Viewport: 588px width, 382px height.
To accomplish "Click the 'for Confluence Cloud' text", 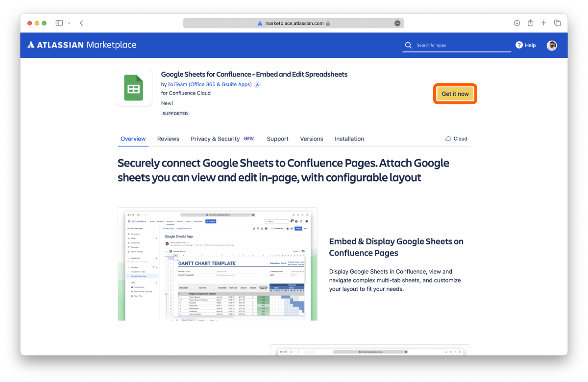I will (186, 93).
